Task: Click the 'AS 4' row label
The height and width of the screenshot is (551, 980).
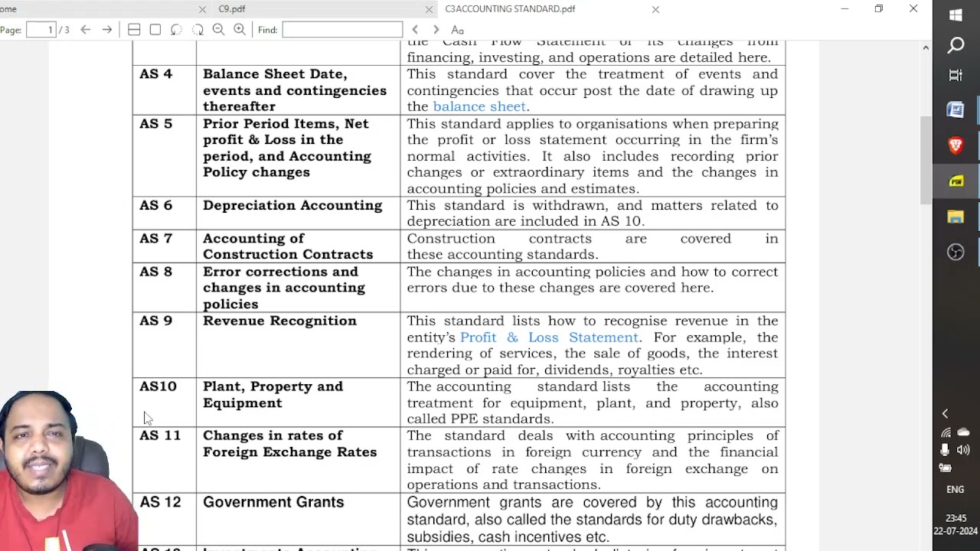Action: [x=156, y=74]
